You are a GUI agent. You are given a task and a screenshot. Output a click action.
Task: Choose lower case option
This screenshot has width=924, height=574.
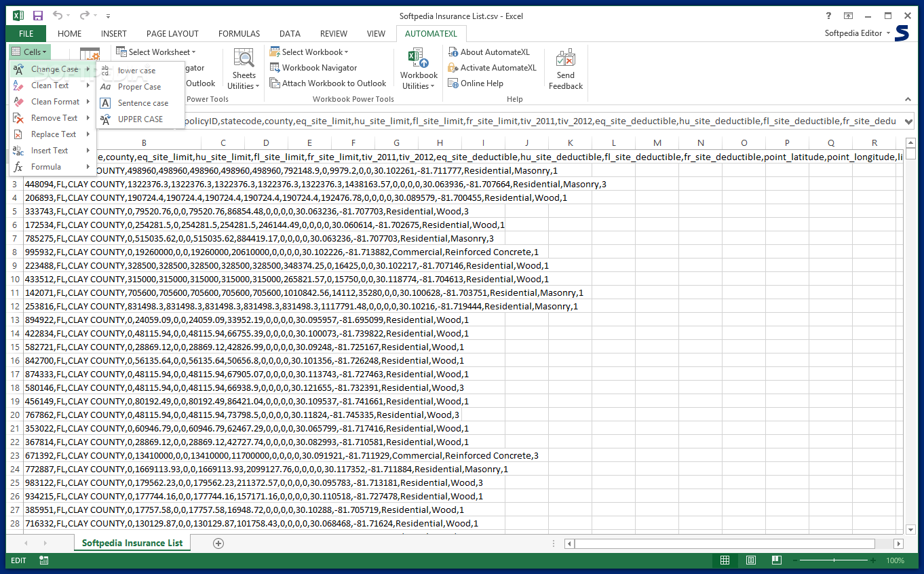click(x=140, y=71)
